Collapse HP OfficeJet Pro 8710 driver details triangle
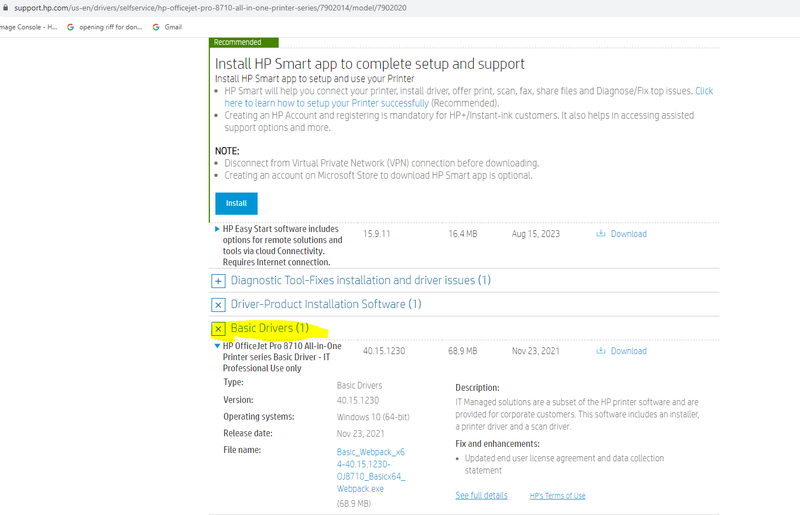This screenshot has height=515, width=800. click(217, 346)
